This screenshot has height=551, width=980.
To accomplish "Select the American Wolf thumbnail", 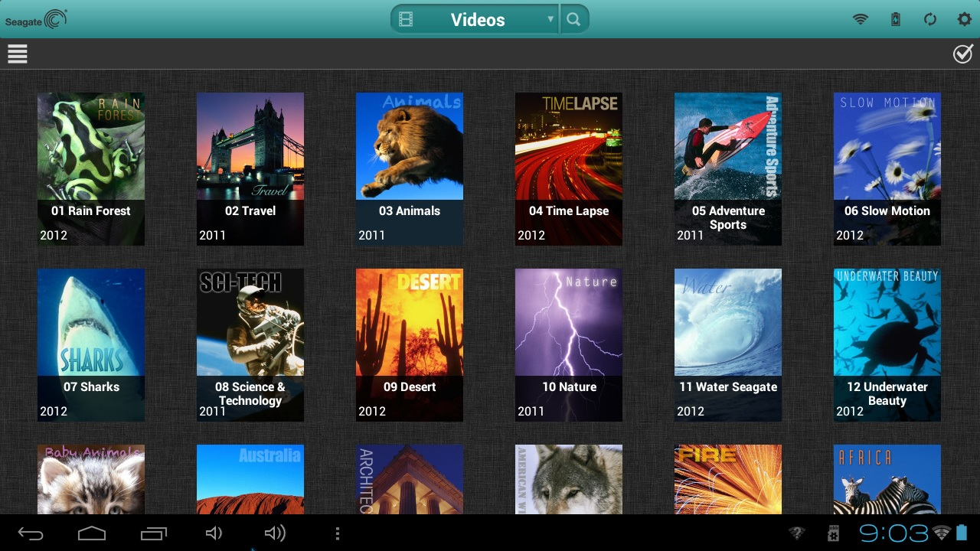I will [x=569, y=479].
